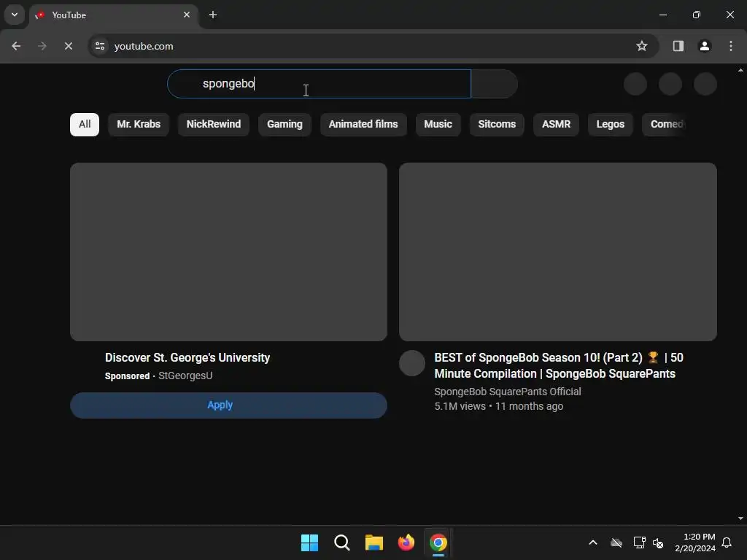747x560 pixels.
Task: Click the Apply button on the ad
Action: (228, 405)
